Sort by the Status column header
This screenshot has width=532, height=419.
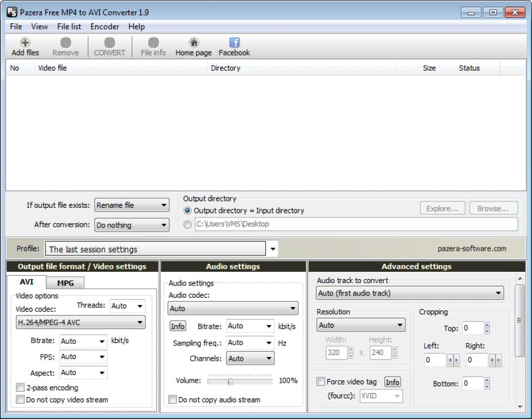click(x=470, y=68)
